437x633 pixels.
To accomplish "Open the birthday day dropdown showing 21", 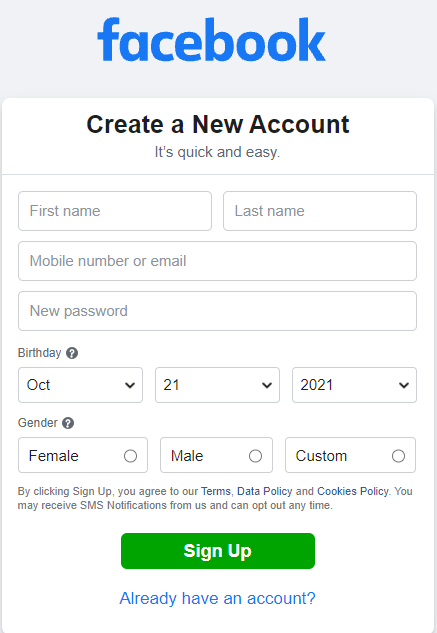I will pyautogui.click(x=217, y=385).
